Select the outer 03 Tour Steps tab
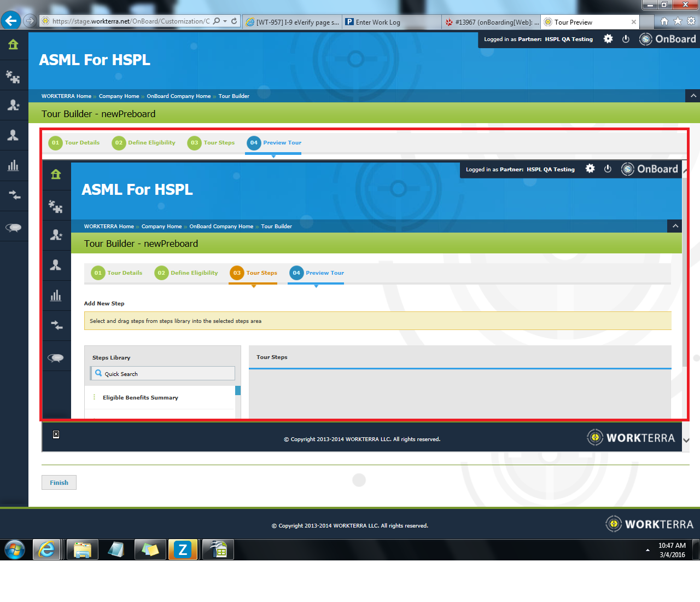The height and width of the screenshot is (602, 700). (x=211, y=143)
